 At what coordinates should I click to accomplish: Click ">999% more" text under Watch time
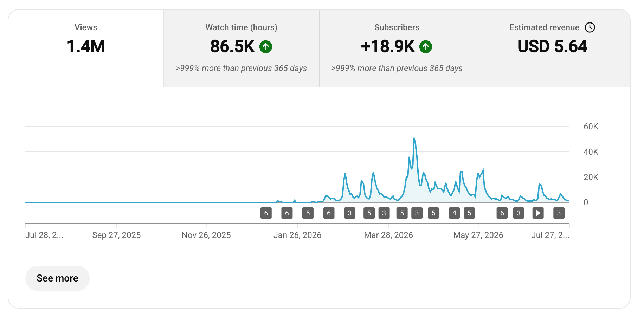[x=241, y=68]
